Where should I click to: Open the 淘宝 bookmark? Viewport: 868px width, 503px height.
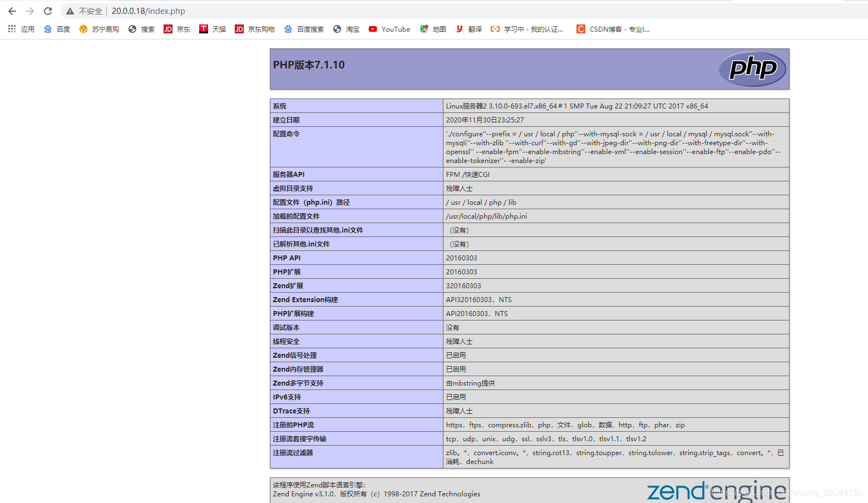coord(346,29)
